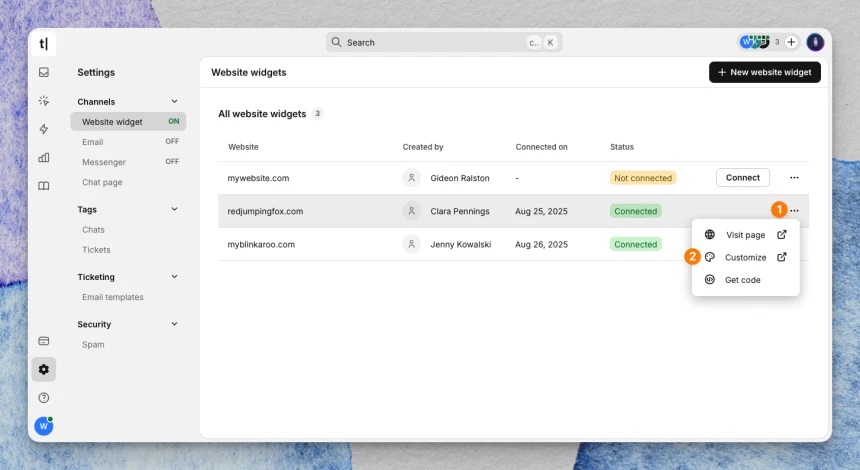The height and width of the screenshot is (470, 860).
Task: Click external link icon beside Customize
Action: [782, 257]
